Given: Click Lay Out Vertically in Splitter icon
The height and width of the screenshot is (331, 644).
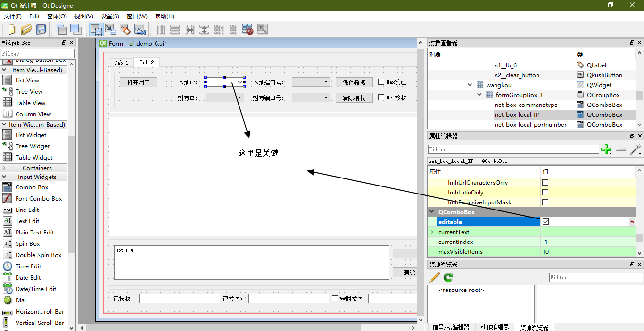Looking at the screenshot, I should (204, 30).
